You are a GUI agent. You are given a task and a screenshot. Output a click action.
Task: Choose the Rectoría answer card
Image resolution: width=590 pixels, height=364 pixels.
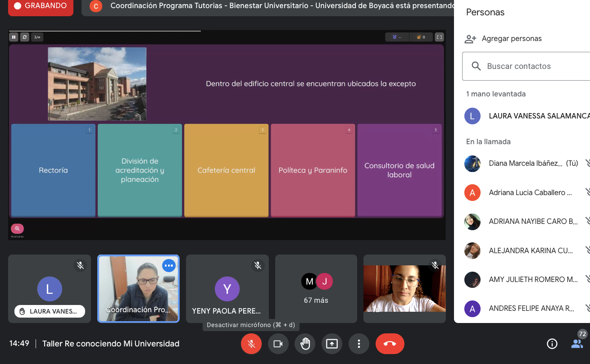(x=53, y=170)
